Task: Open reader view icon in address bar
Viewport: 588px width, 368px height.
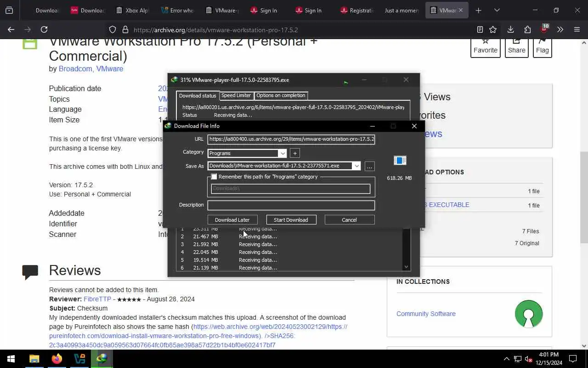Action: tap(480, 29)
